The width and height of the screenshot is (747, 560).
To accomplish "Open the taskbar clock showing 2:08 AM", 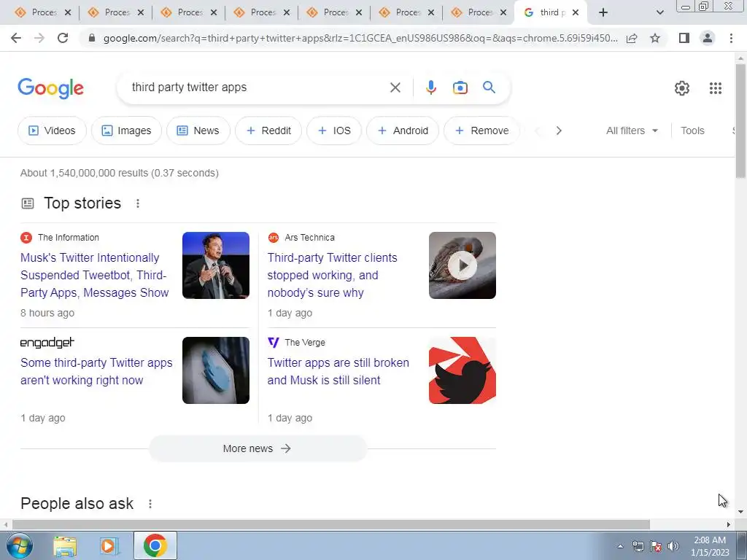I will pos(709,546).
